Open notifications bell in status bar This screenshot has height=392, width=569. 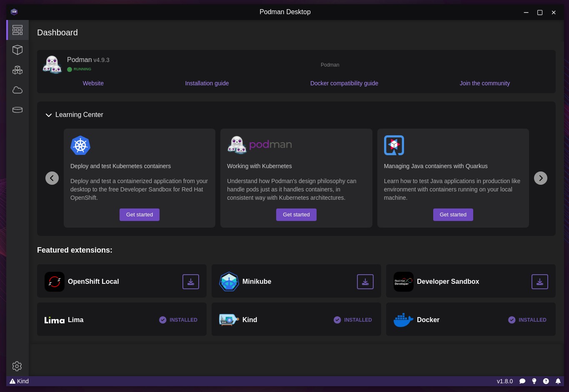coord(558,381)
